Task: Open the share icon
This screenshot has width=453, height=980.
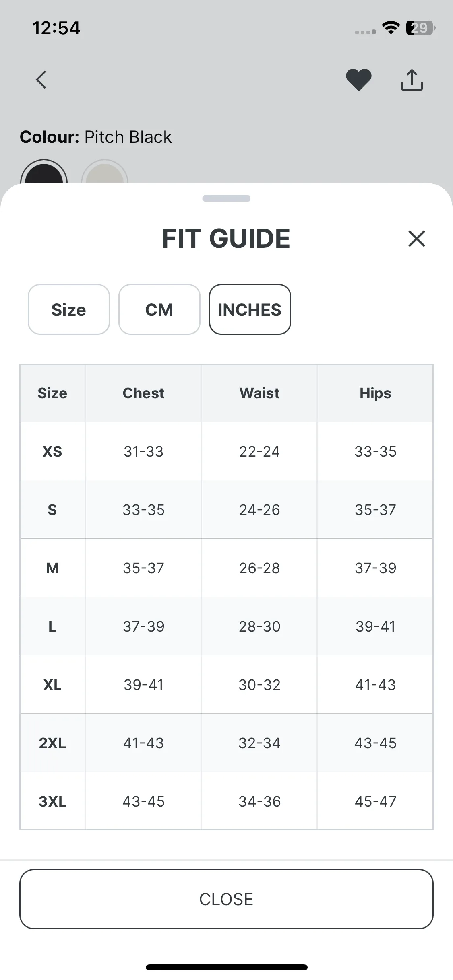Action: click(x=412, y=80)
